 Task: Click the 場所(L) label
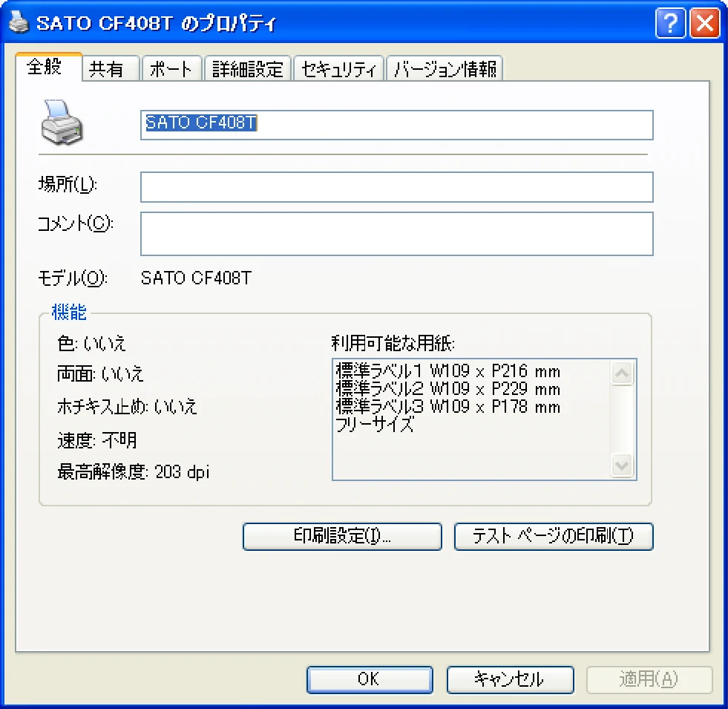point(68,184)
